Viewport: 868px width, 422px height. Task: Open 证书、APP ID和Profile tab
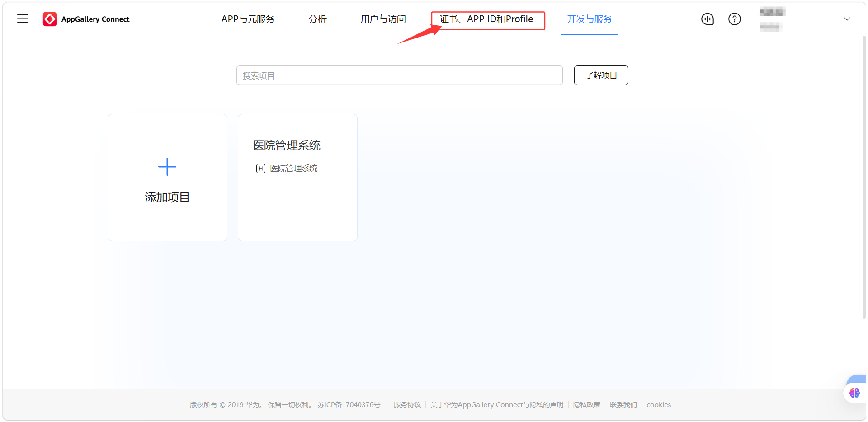pos(486,19)
